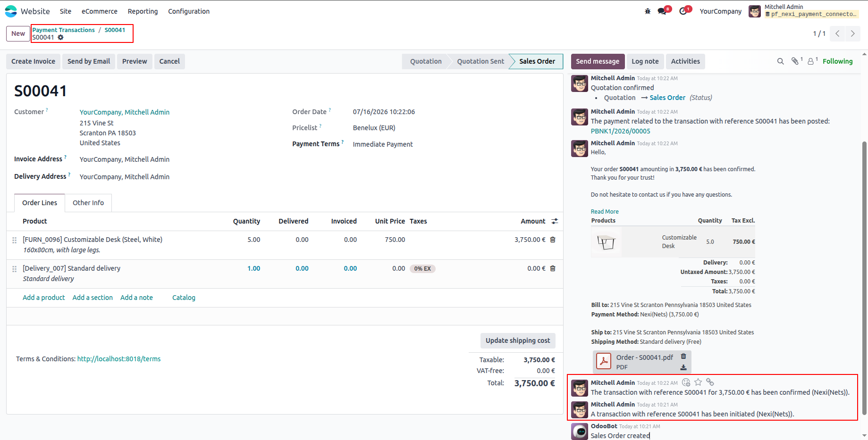Switch to the Other Info tab

(88, 203)
